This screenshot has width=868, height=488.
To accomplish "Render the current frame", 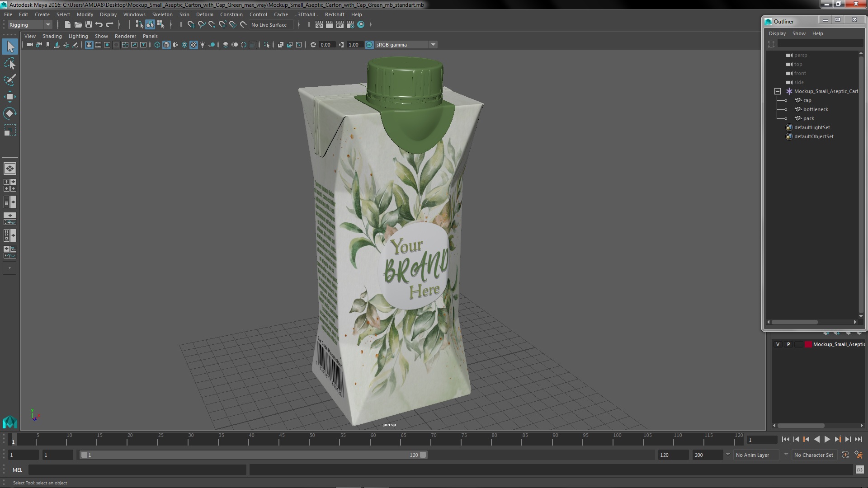I will [329, 25].
